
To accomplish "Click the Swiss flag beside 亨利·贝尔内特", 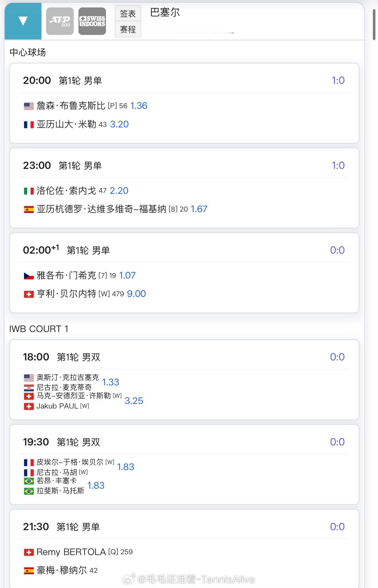I will point(29,294).
